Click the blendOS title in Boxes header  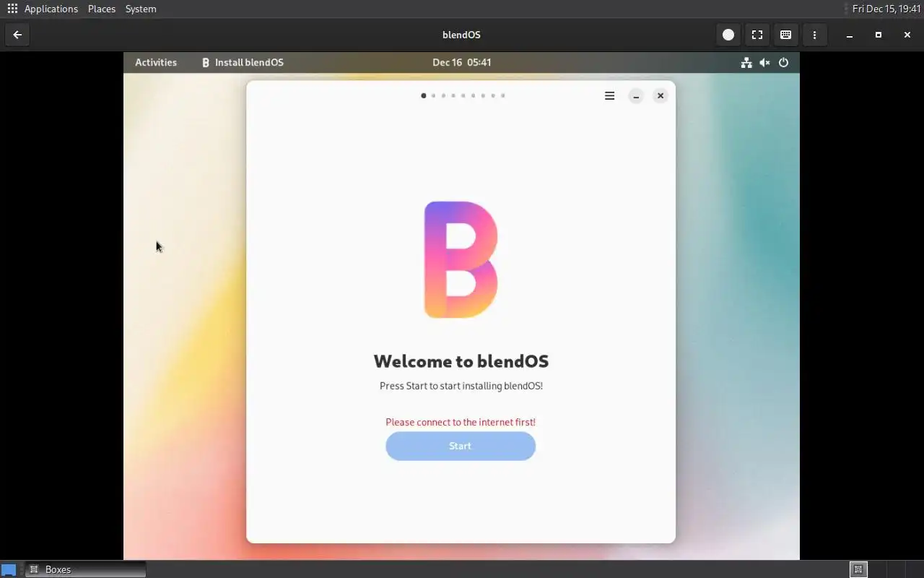pos(461,35)
